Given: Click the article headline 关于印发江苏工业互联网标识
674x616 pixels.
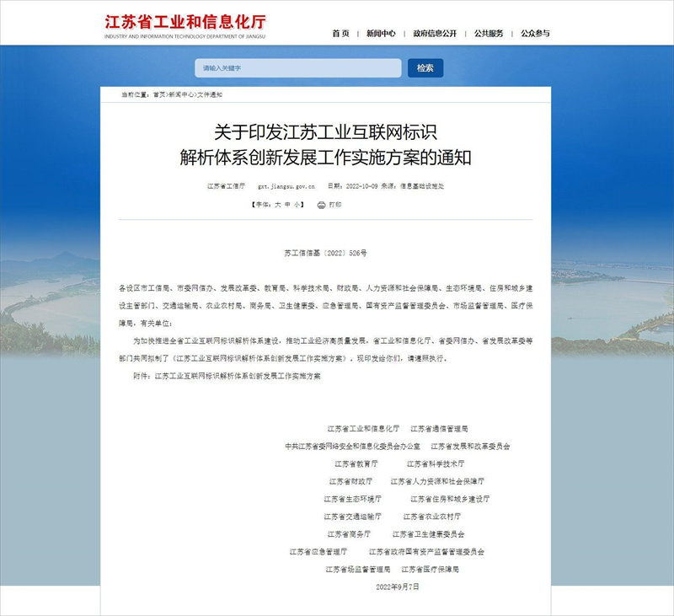Looking at the screenshot, I should [x=325, y=132].
